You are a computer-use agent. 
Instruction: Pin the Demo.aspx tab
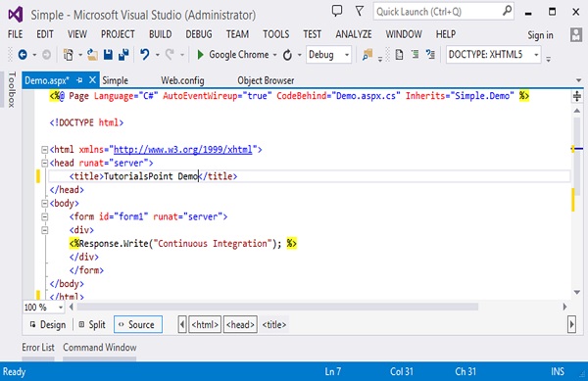(x=79, y=80)
